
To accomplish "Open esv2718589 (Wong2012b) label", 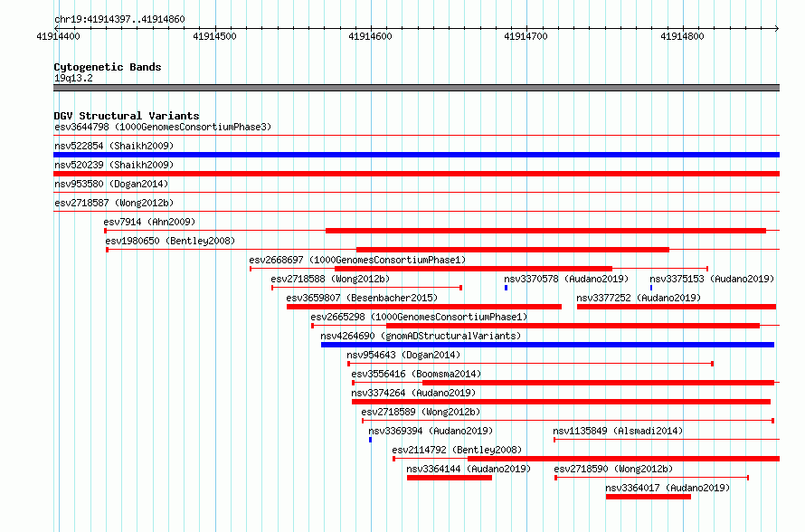I will click(421, 412).
